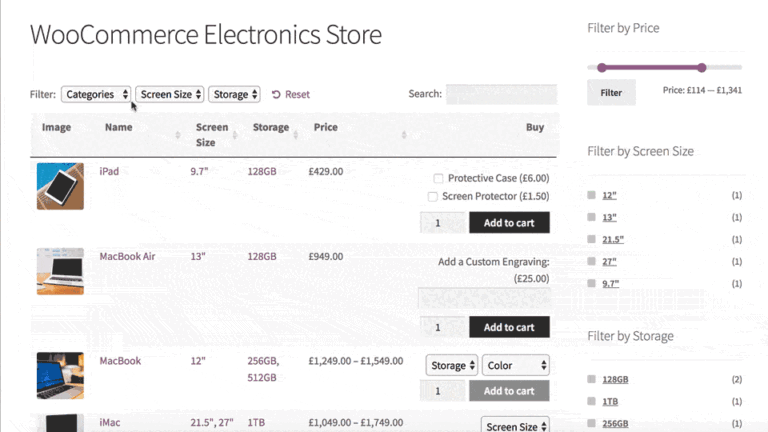Sort table by Price column arrows
The width and height of the screenshot is (768, 432).
(x=404, y=135)
